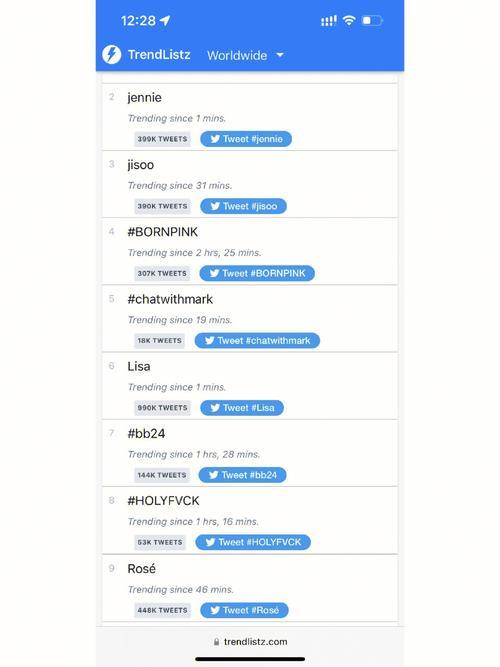Tap the TrendListz lightning bolt logo
500x667 pixels.
[x=111, y=54]
